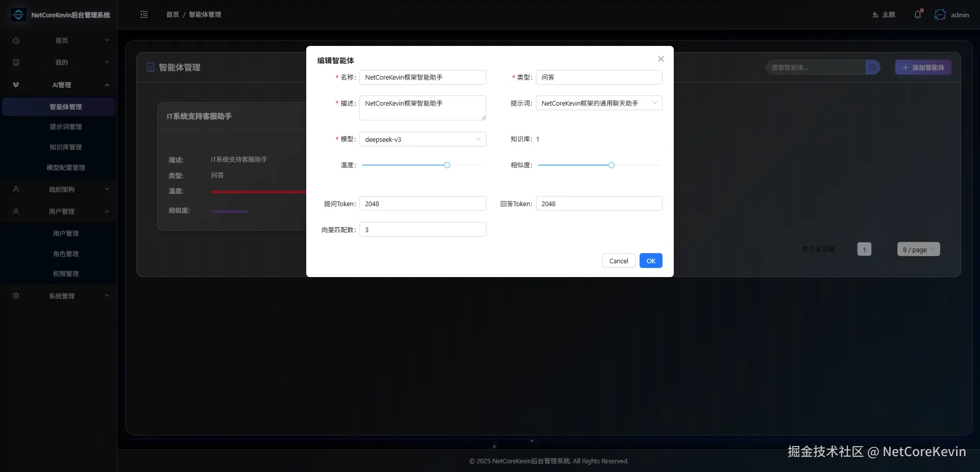
Task: Click the search magnifier in 搜索智能体 box
Action: pos(872,67)
